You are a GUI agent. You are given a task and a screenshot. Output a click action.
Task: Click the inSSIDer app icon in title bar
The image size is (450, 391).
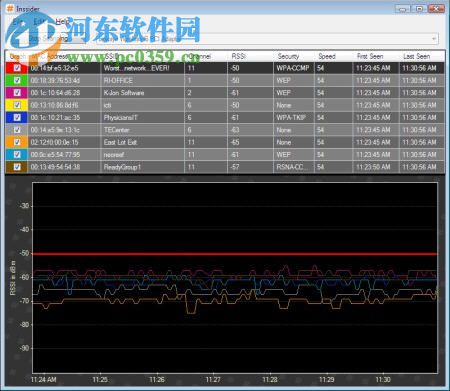tap(10, 9)
